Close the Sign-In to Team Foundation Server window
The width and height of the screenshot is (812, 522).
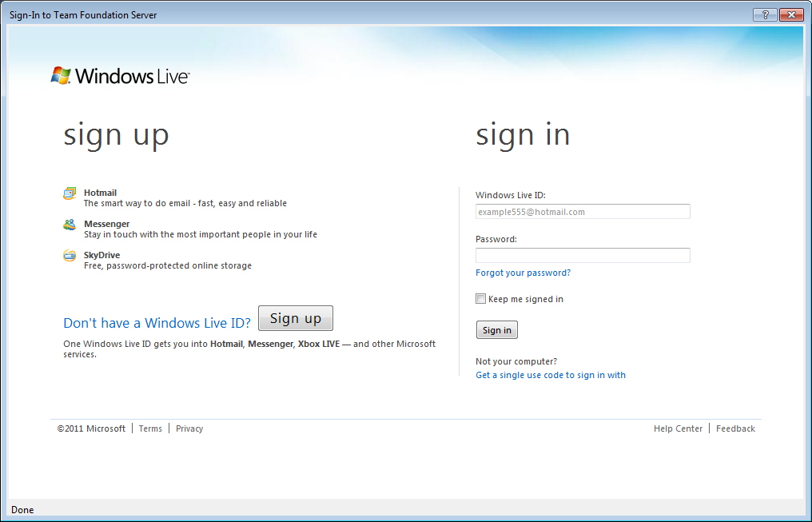(790, 15)
